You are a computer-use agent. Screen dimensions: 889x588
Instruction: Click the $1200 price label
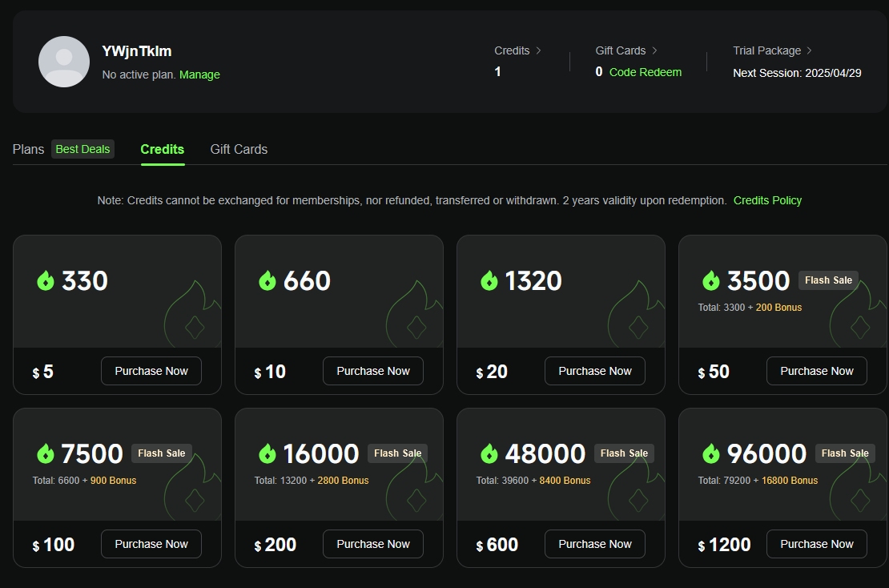[x=724, y=544]
